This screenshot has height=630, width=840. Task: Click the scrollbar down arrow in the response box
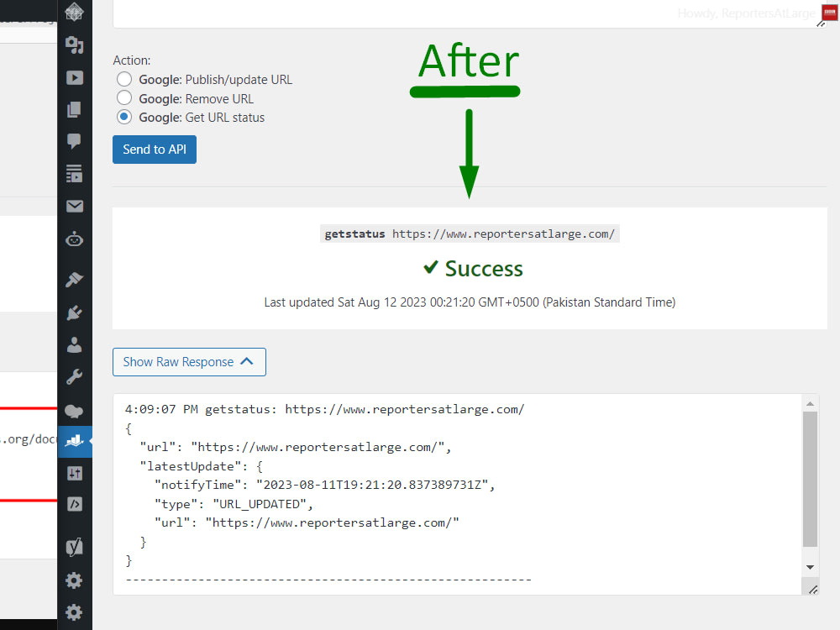(810, 566)
